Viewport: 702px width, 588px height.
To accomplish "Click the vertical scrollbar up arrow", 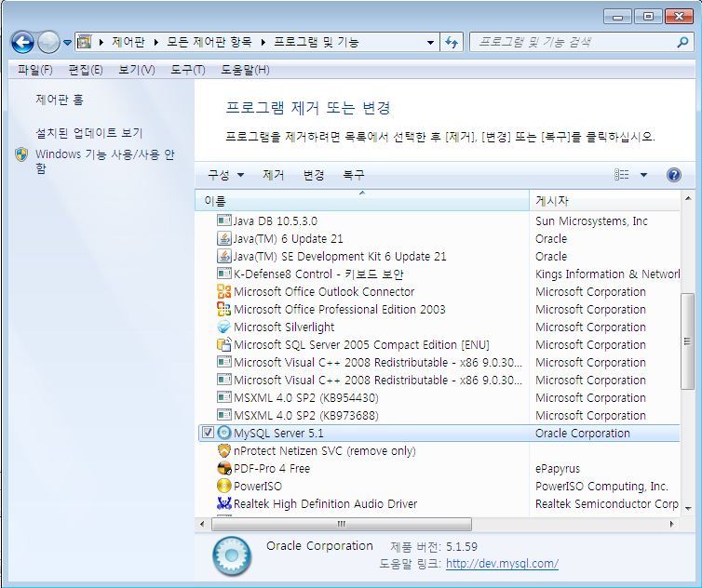I will coord(688,198).
